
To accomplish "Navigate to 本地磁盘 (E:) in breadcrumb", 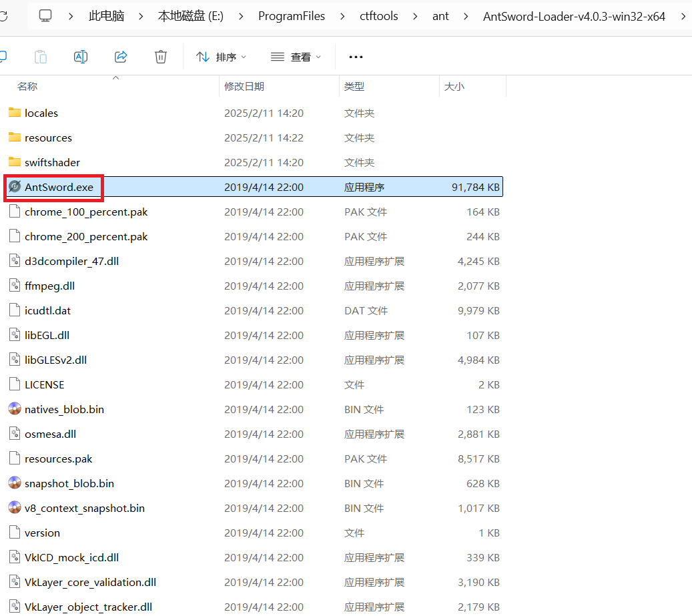I will (x=191, y=16).
